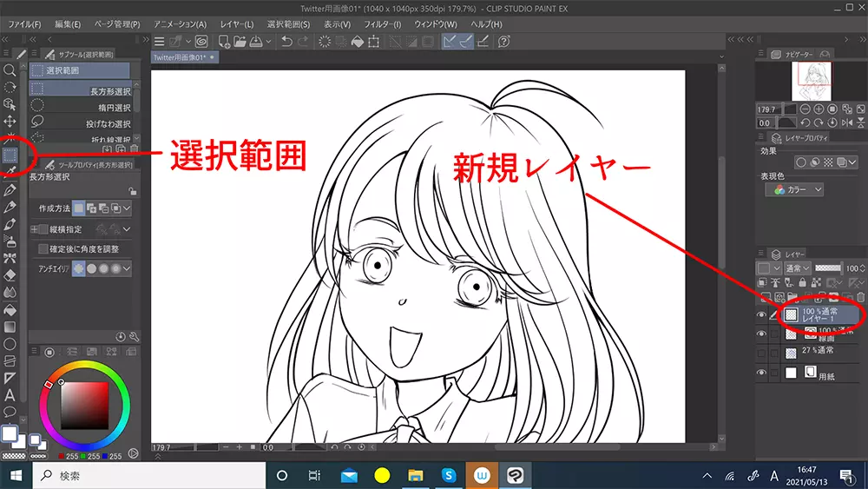Toggle visibility eye of 用紙 layer
Screen dimensions: 868x489
coord(761,373)
